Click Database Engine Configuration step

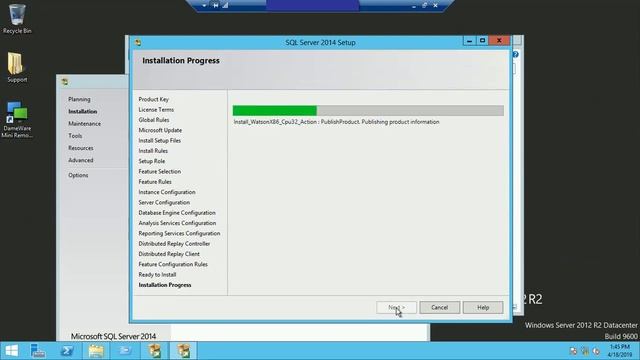coord(177,213)
